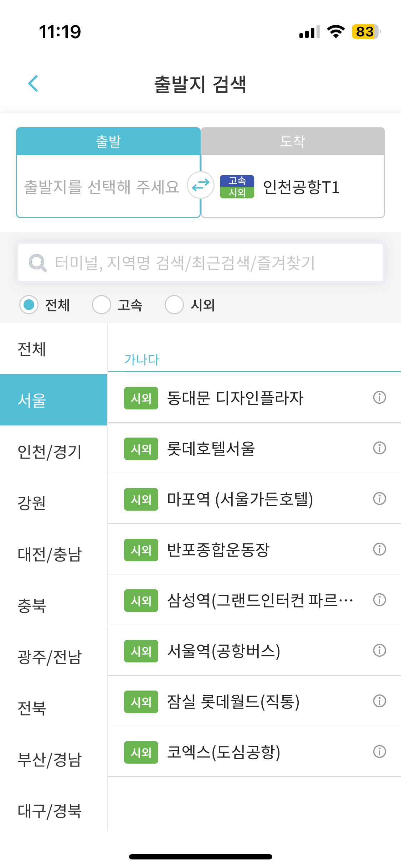Tap the 가나다 sorting tab
This screenshot has width=401, height=868.
[x=142, y=359]
